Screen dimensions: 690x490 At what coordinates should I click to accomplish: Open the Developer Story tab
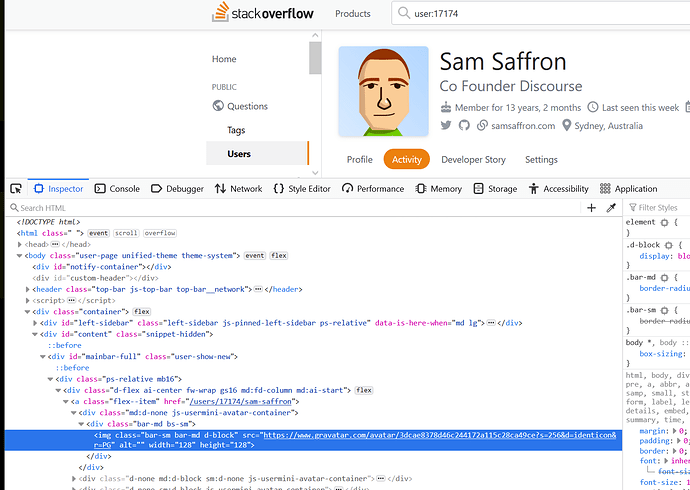tap(473, 159)
